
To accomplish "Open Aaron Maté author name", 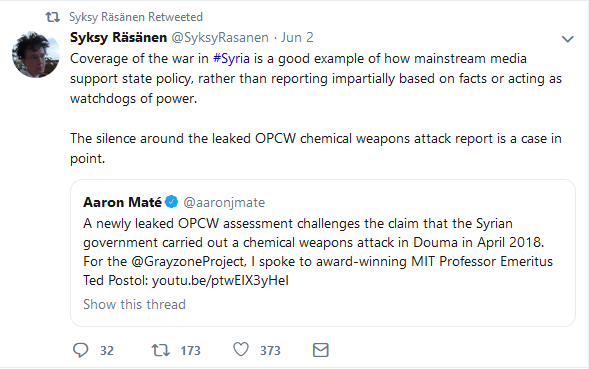I will click(x=122, y=202).
